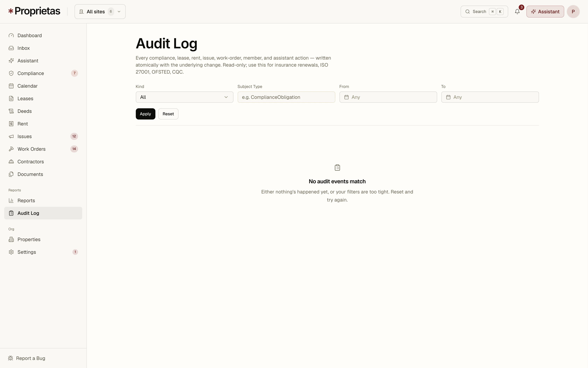Open Calendar in sidebar
The width and height of the screenshot is (588, 368).
click(43, 86)
